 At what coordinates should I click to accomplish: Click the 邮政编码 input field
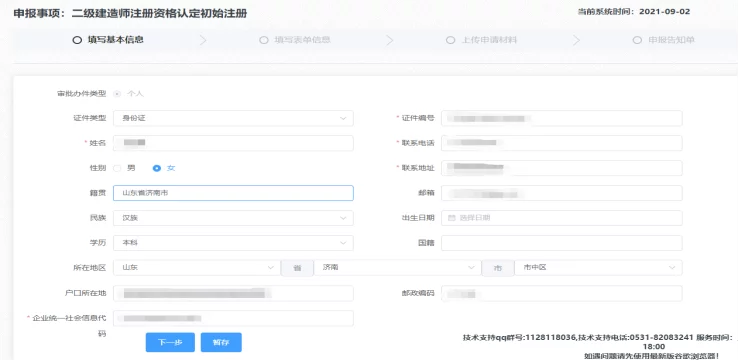(562, 293)
